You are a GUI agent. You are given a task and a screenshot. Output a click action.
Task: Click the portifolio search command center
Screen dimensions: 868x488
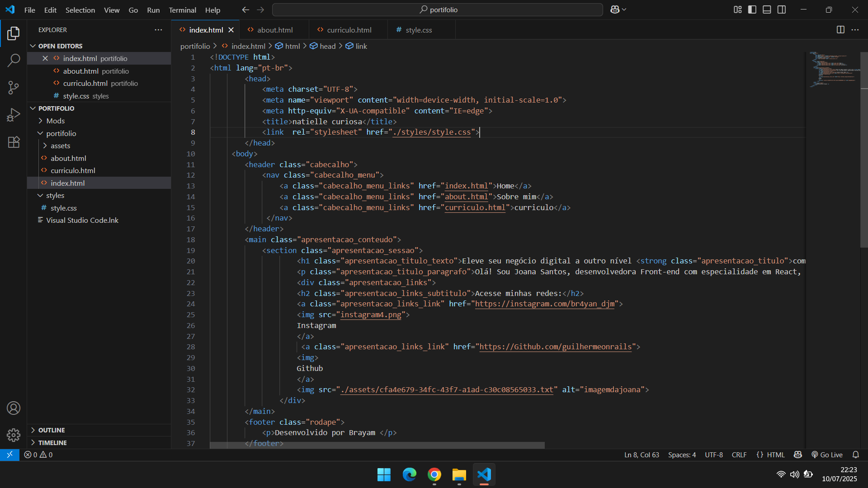coord(437,9)
